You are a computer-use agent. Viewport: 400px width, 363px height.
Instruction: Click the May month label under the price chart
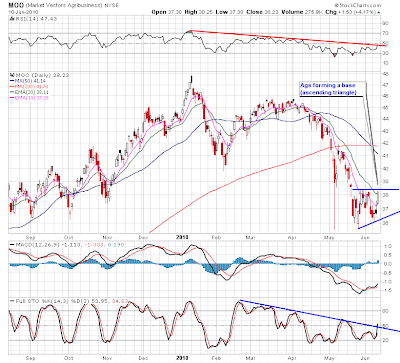click(329, 238)
